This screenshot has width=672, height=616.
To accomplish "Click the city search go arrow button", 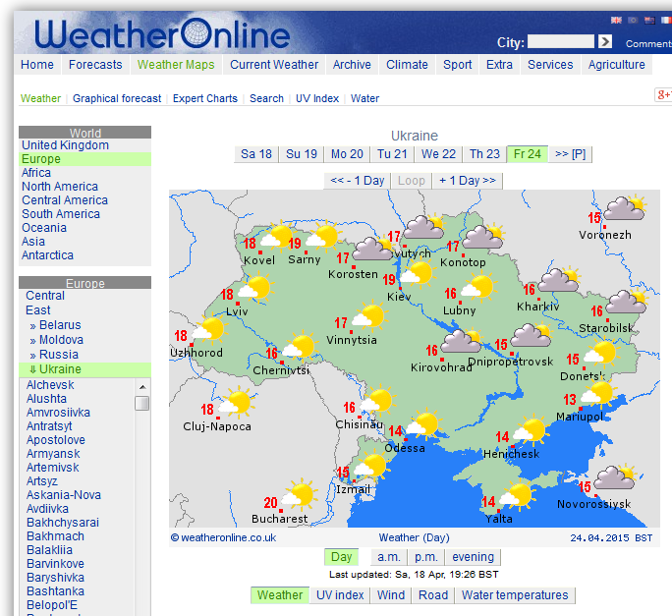I will tap(605, 41).
